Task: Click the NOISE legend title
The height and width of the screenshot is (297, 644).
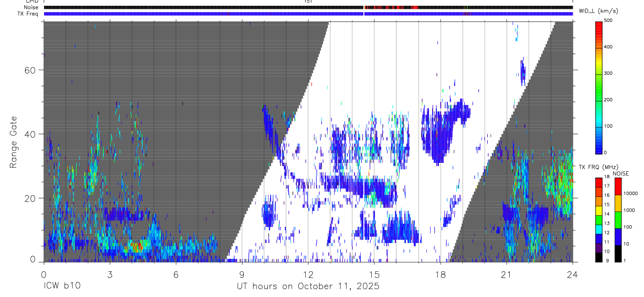Action: (x=620, y=173)
